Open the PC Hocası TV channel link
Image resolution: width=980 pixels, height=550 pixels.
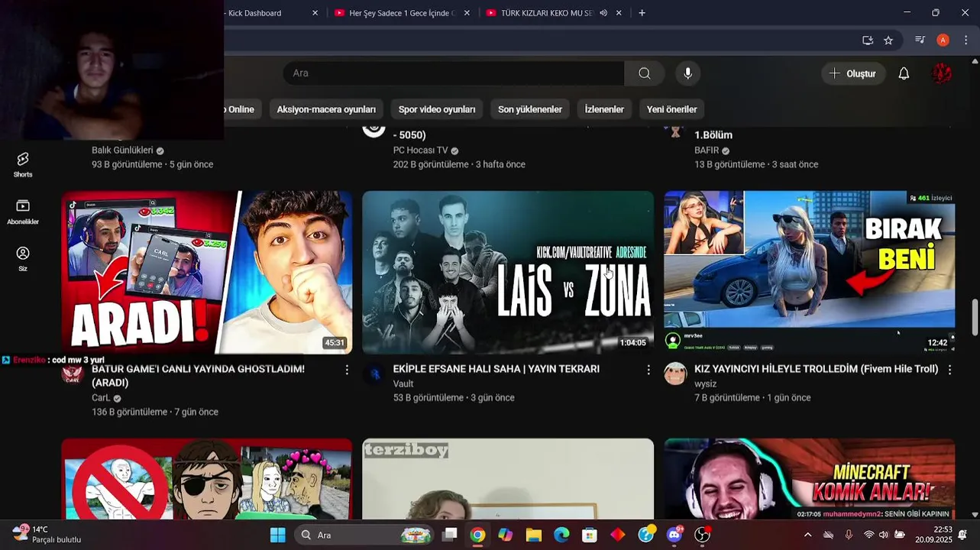pyautogui.click(x=420, y=150)
